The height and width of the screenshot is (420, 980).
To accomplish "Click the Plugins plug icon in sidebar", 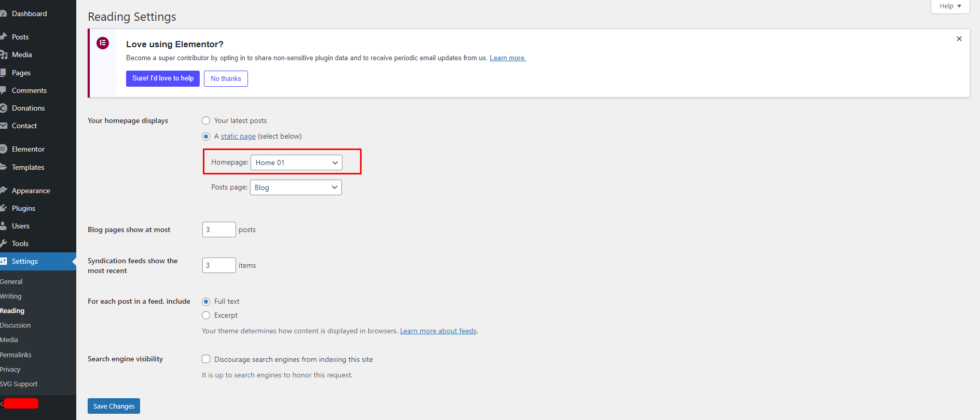I will pos(4,208).
